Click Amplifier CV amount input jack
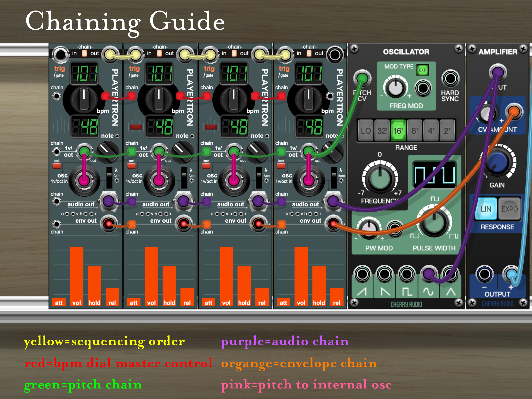 click(514, 112)
